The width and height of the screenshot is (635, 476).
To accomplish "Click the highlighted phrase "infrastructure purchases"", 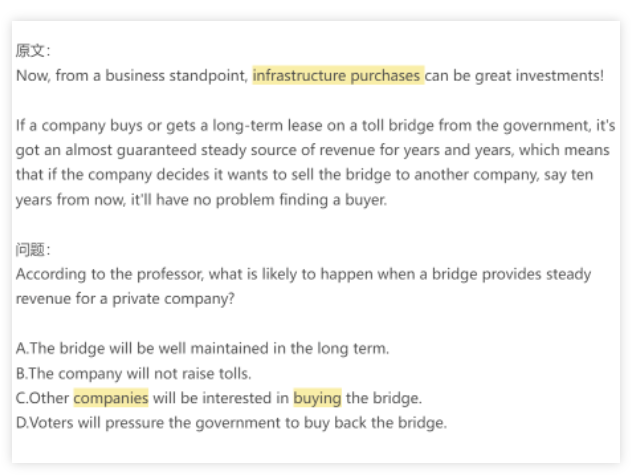I will tap(338, 75).
